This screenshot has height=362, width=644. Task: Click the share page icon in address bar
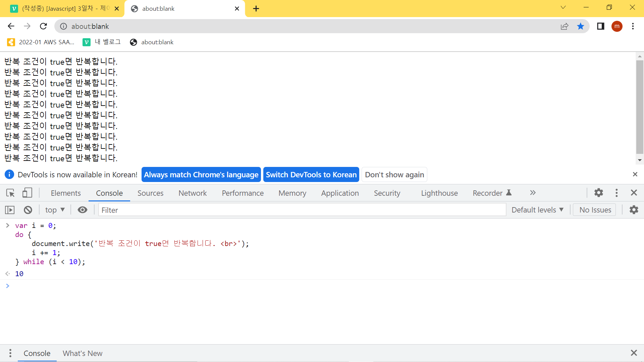pos(565,26)
